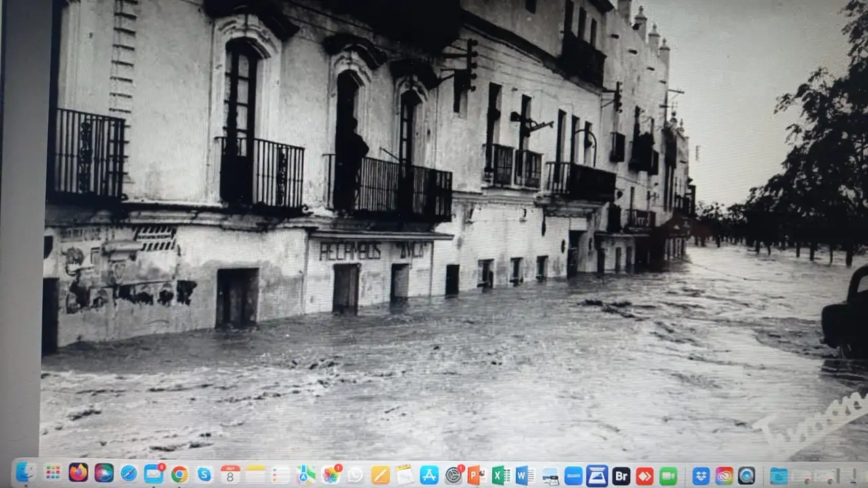Check new messages in Mail
The image size is (868, 488).
click(x=155, y=474)
